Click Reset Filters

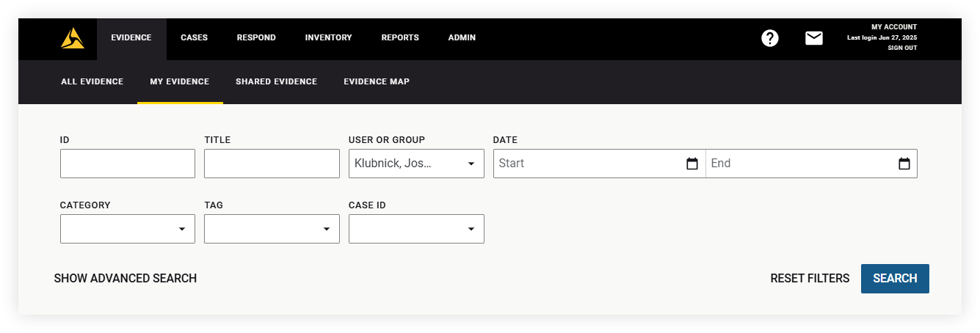click(x=810, y=279)
